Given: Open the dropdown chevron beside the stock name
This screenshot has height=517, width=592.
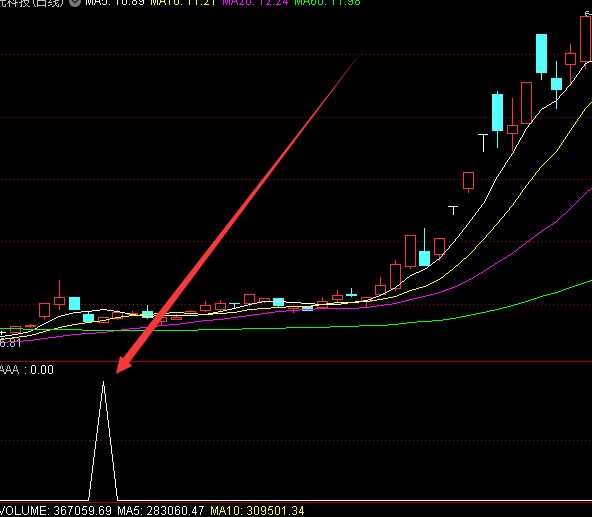Looking at the screenshot, I should coord(75,2).
